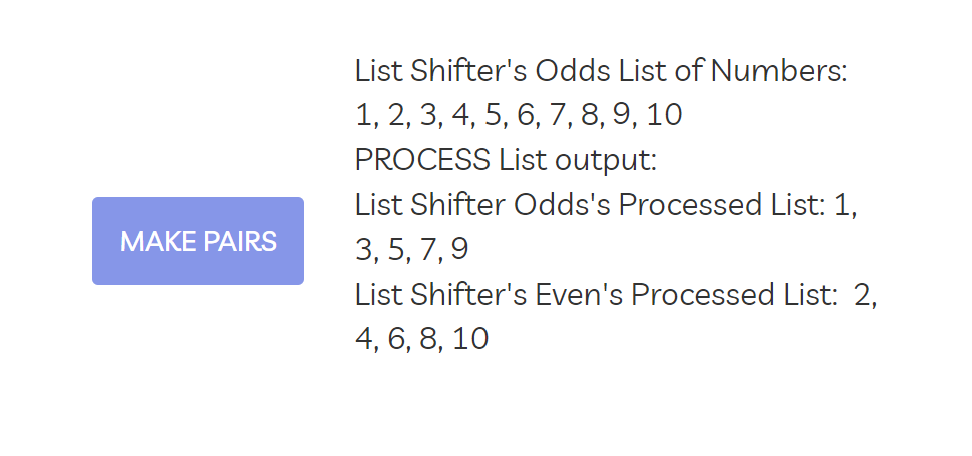Click the word PROCESS in the output label
This screenshot has height=456, width=972.
click(423, 160)
